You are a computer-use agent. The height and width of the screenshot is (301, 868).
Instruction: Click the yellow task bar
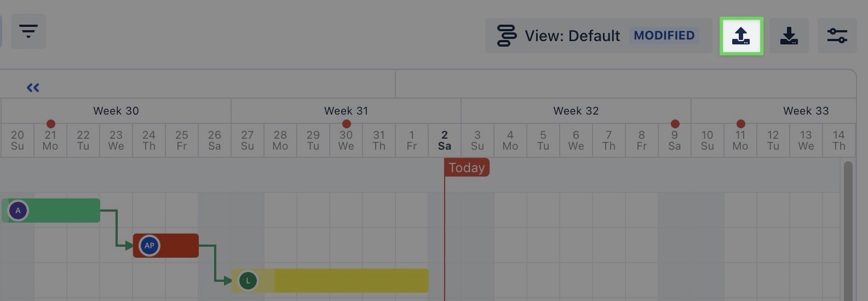point(350,281)
